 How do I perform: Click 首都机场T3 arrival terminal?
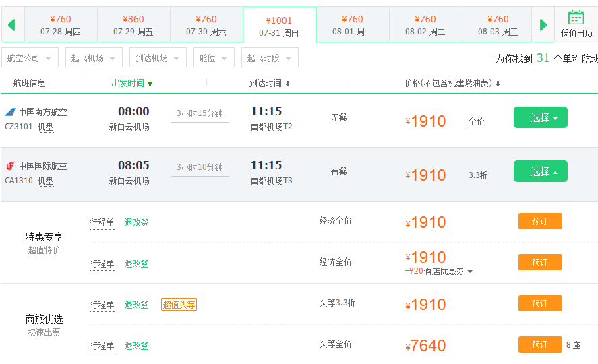click(x=271, y=180)
